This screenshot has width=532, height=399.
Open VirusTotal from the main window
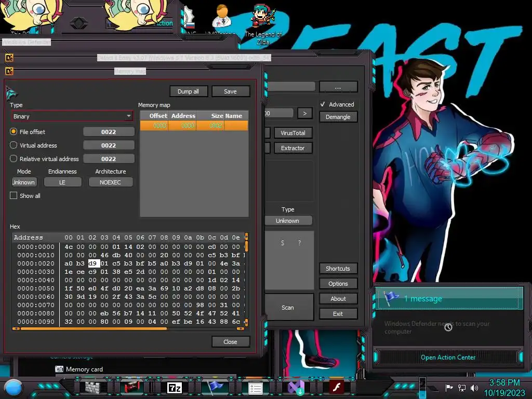click(x=293, y=133)
